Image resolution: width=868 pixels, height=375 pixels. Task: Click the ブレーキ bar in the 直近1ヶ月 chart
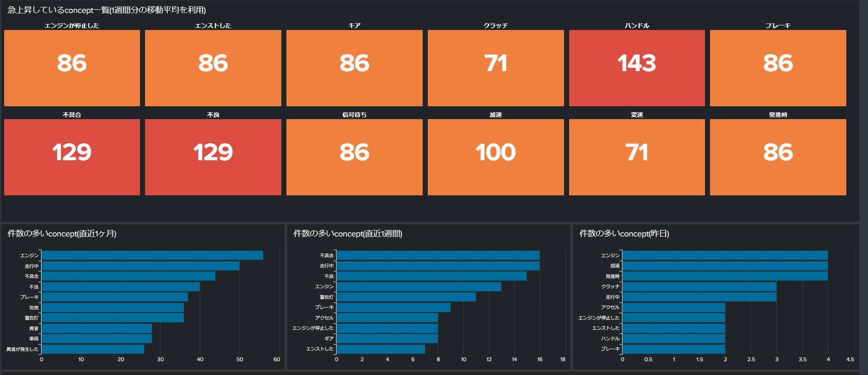115,297
